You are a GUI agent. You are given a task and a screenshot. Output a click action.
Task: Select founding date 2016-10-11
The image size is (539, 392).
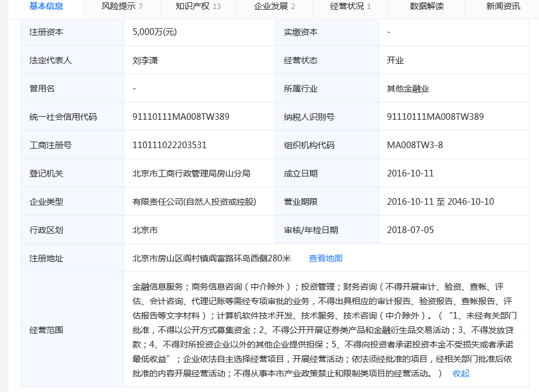pyautogui.click(x=411, y=173)
